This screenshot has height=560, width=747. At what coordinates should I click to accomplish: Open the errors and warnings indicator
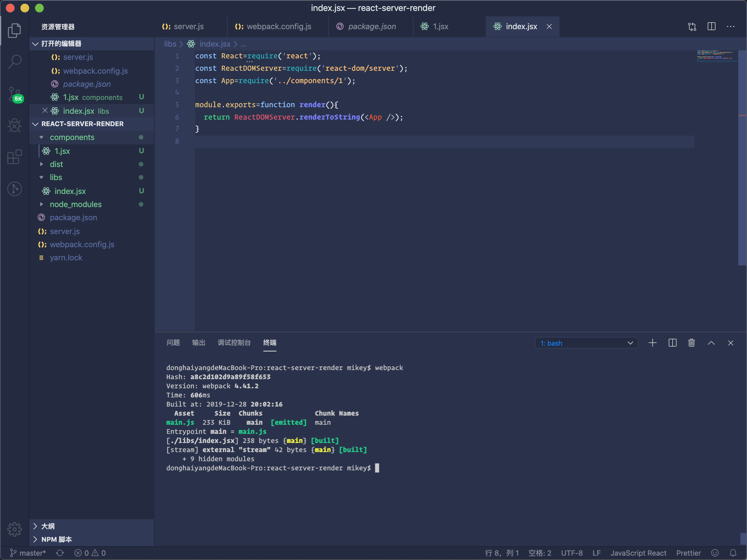(x=89, y=553)
